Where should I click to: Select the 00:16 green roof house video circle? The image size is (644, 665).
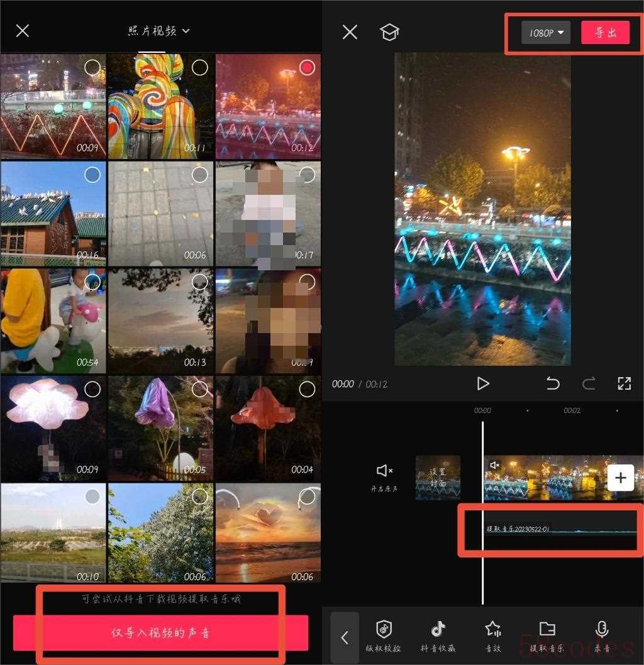[92, 175]
